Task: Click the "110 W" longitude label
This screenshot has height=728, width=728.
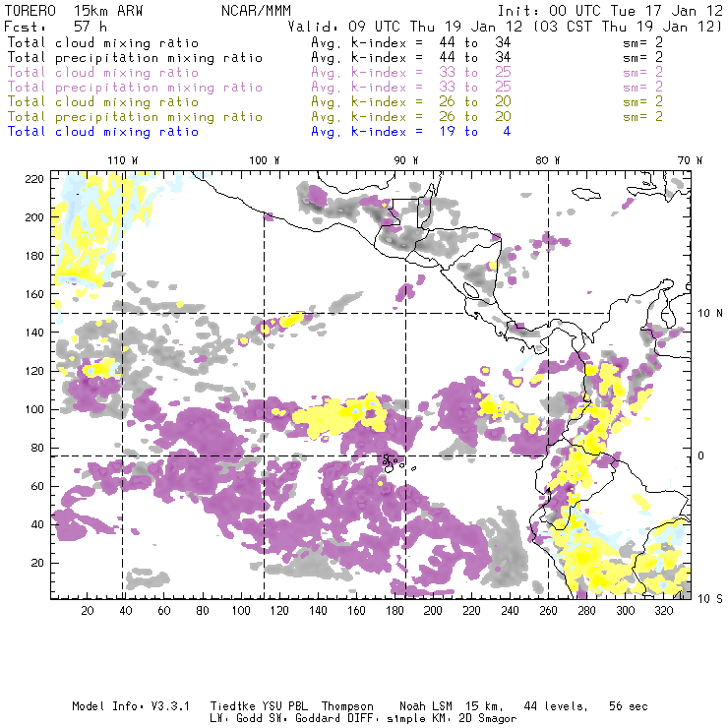Action: [x=123, y=160]
